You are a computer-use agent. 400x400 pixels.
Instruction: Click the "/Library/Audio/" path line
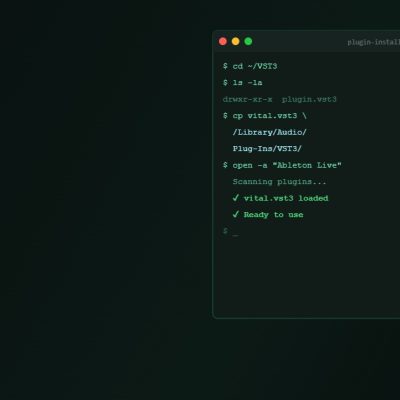269,132
